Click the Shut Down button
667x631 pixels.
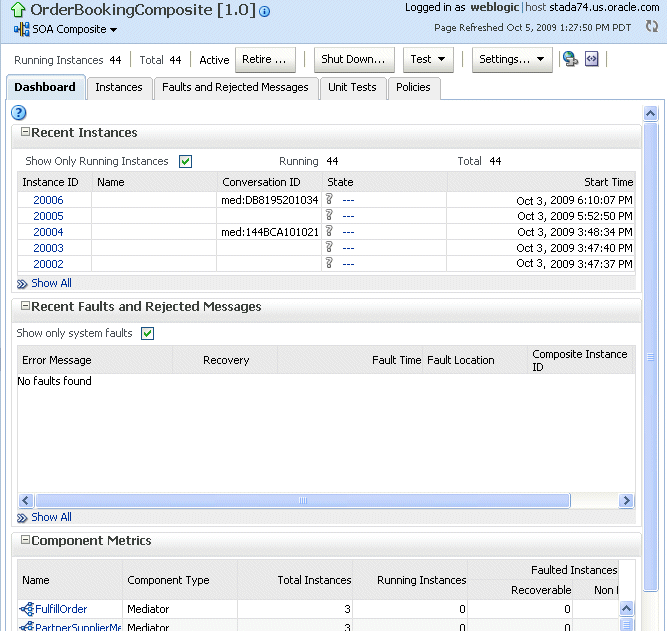click(x=354, y=60)
